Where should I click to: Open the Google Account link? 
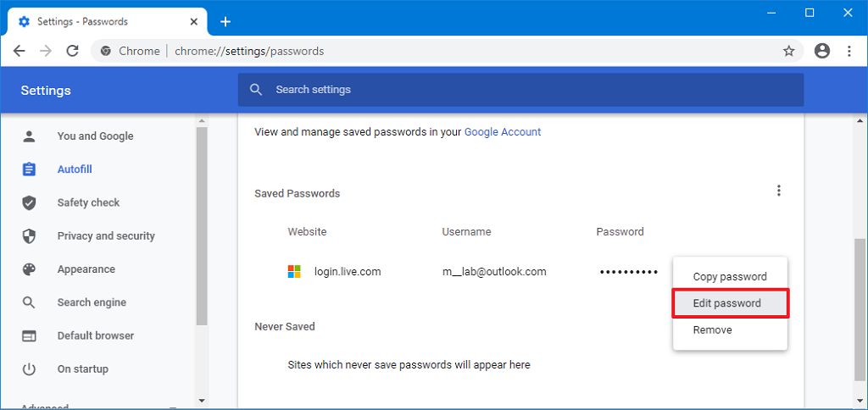click(x=503, y=131)
